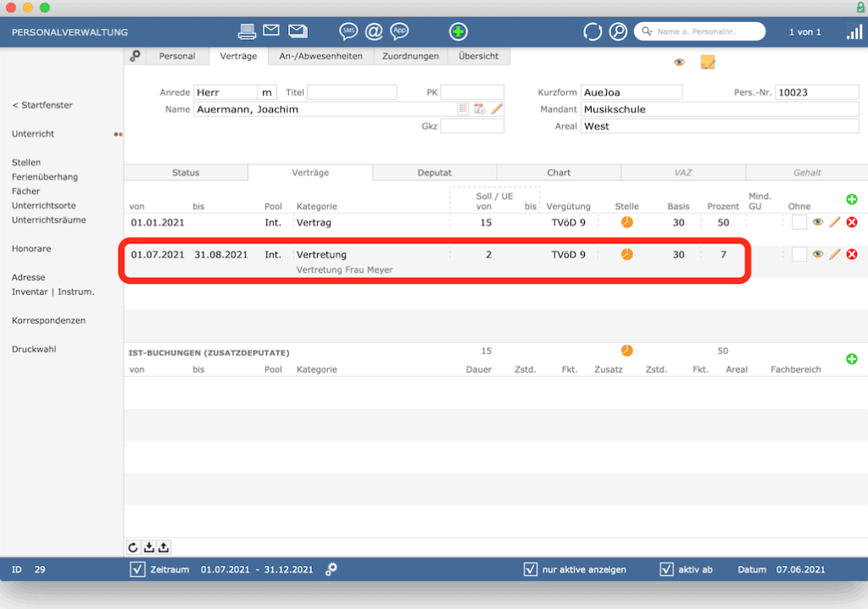Switch to the An-/Abwesenheiten tab
The image size is (868, 609).
(x=320, y=57)
